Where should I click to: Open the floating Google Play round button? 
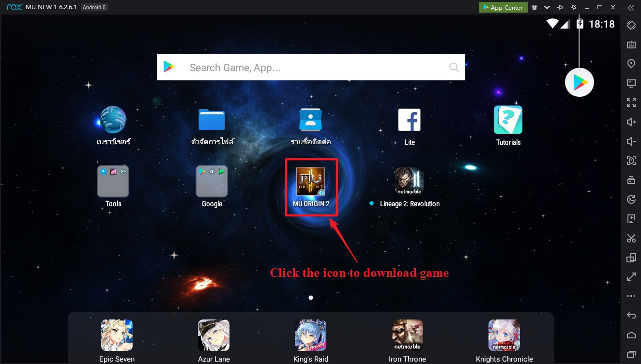(x=580, y=83)
